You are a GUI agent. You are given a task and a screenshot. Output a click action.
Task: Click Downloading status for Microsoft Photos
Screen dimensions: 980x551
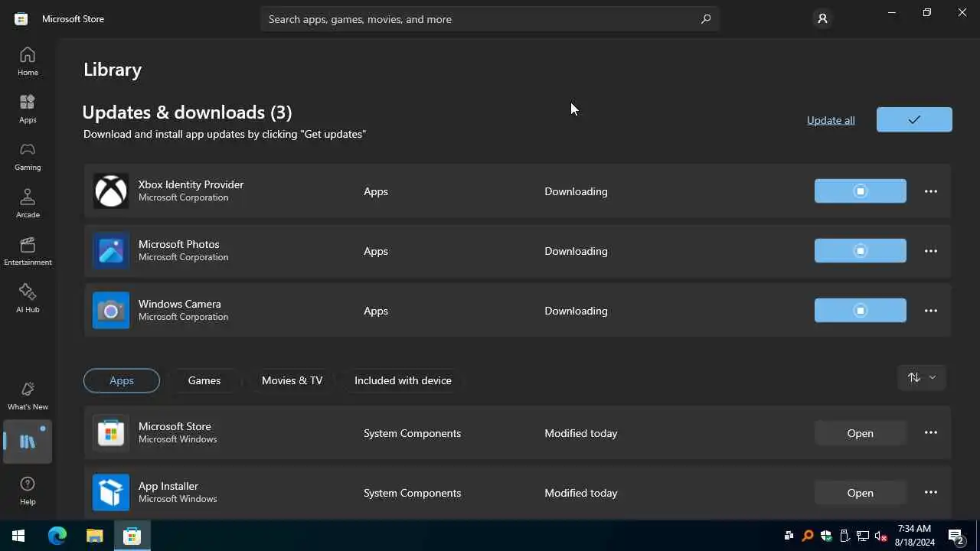click(x=576, y=251)
